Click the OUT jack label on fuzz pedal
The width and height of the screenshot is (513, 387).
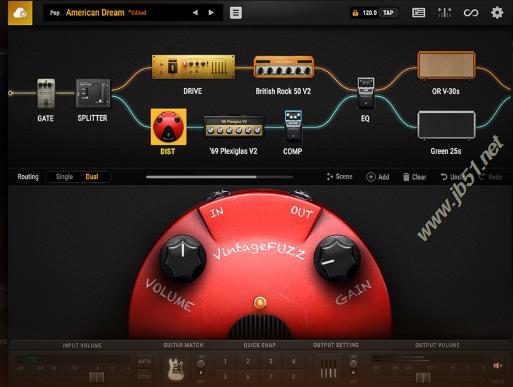[302, 212]
